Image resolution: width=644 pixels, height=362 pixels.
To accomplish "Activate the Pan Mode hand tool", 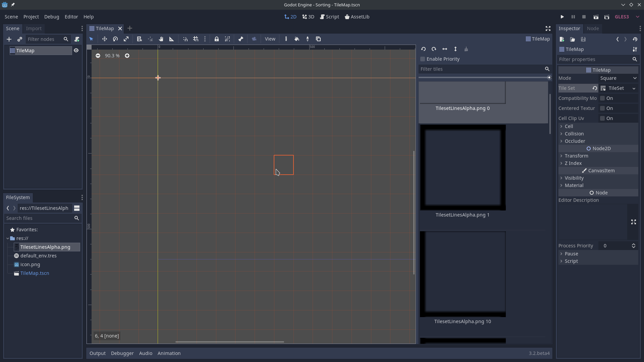I will (x=161, y=39).
